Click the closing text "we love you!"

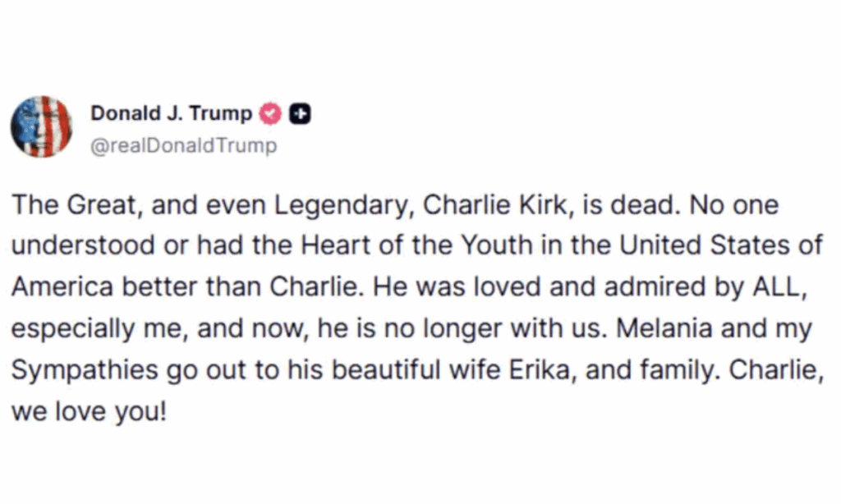89,411
